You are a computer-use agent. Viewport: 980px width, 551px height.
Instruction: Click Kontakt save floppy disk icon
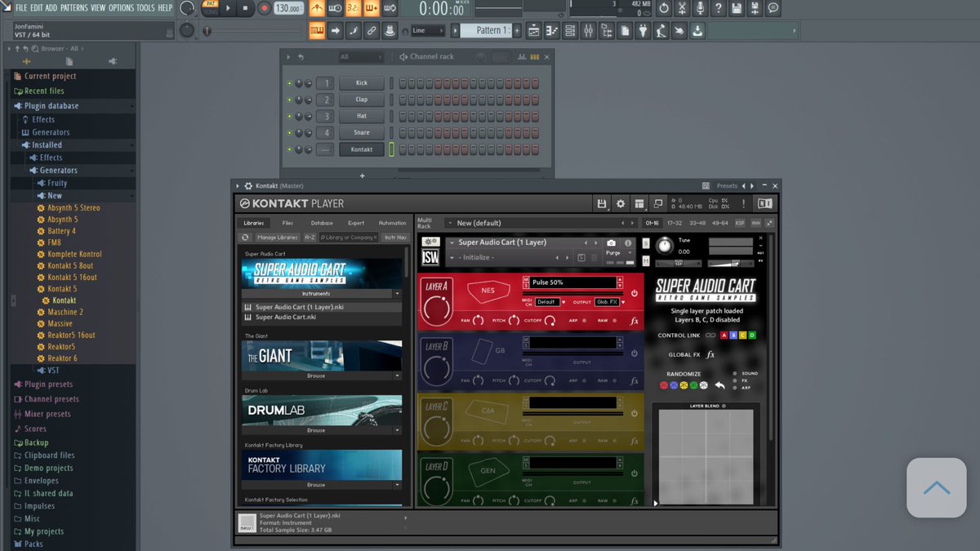(602, 203)
